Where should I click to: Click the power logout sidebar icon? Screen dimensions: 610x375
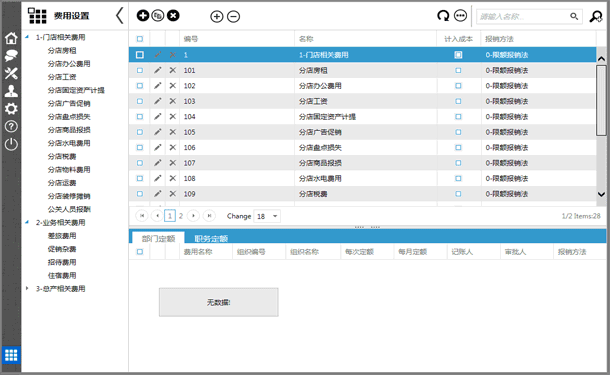pyautogui.click(x=11, y=144)
